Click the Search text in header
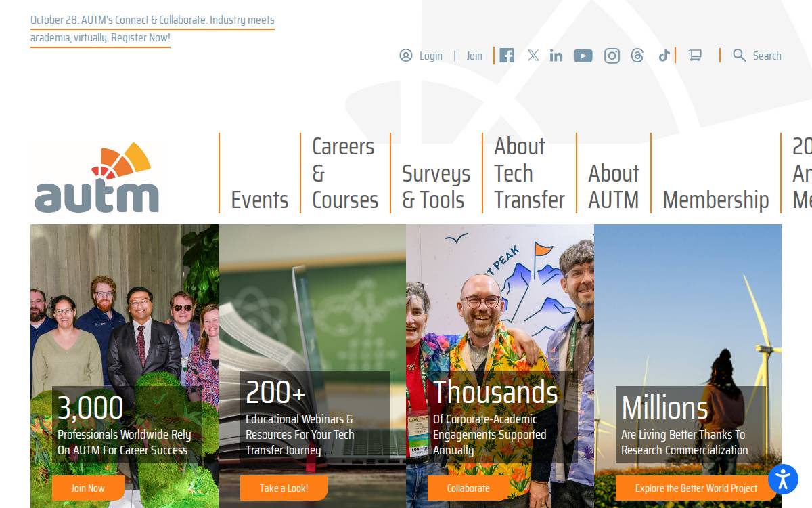Screen dimensions: 812x508 point(767,56)
